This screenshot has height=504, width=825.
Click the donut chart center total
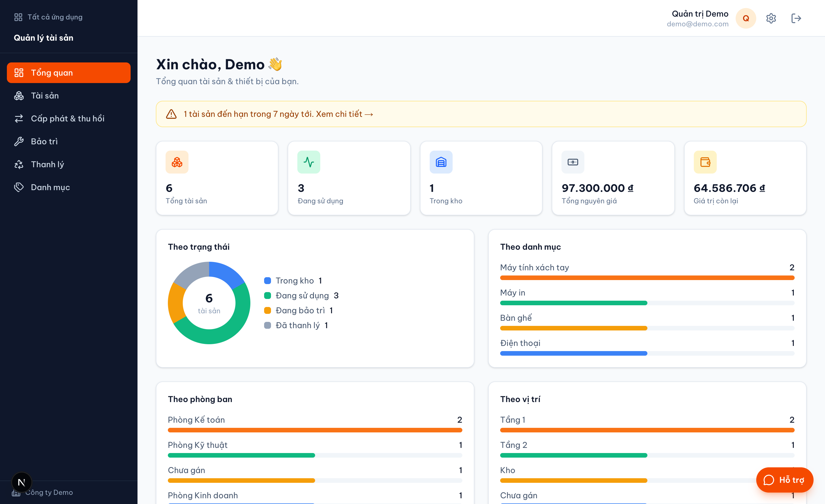[x=209, y=303]
